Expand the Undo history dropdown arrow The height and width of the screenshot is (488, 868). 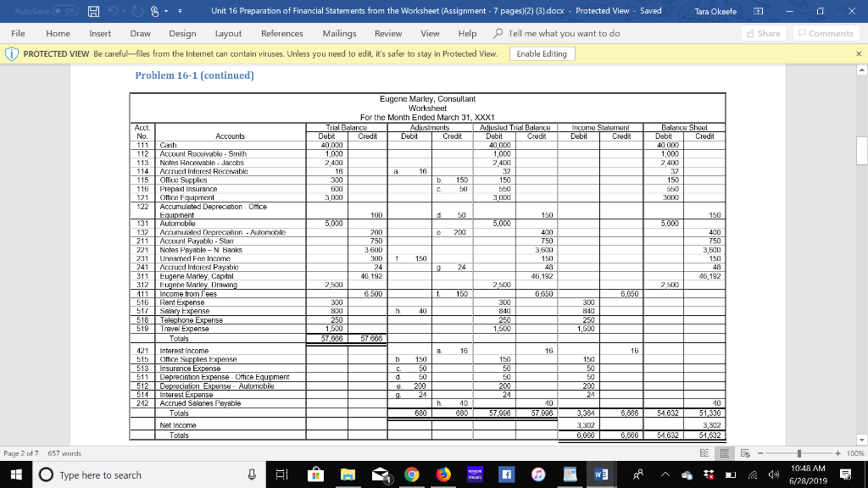tap(124, 11)
